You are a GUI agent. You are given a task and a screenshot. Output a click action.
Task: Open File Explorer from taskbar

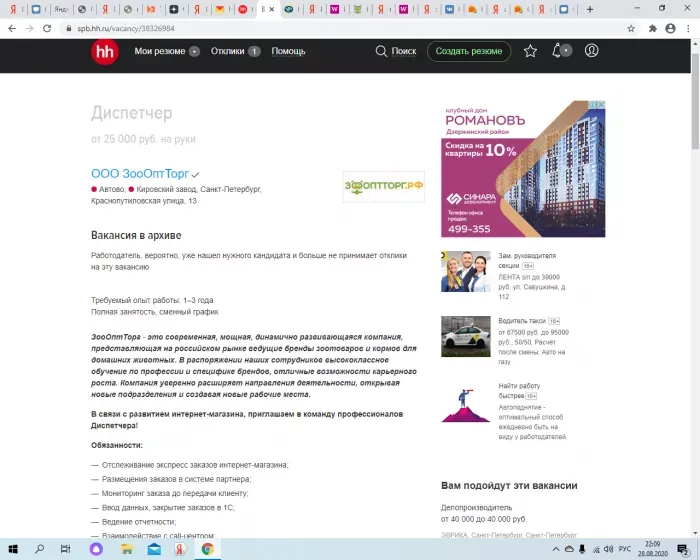click(x=127, y=549)
